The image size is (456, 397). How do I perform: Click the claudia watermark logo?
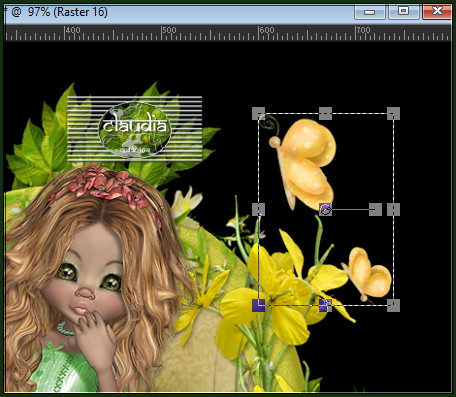135,129
